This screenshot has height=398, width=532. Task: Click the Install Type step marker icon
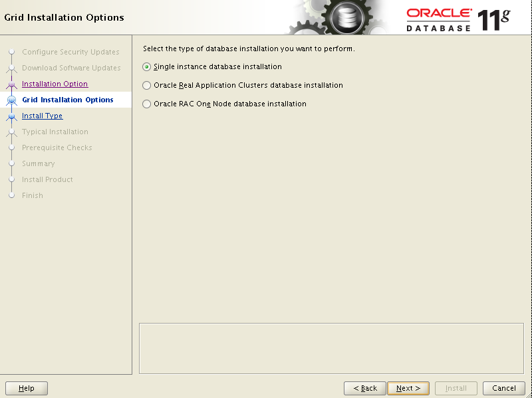pyautogui.click(x=11, y=116)
